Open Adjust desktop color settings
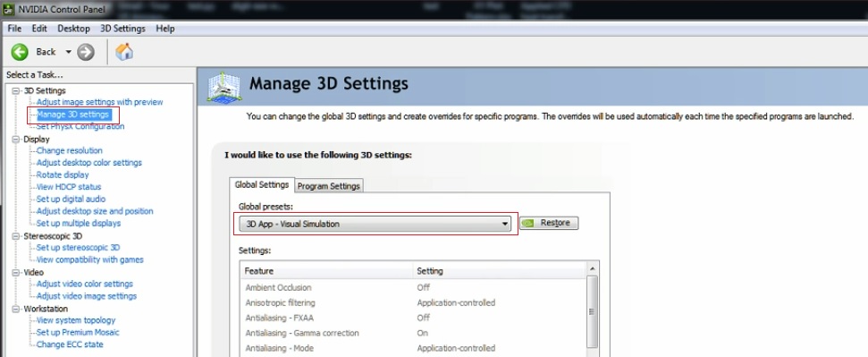Image resolution: width=868 pixels, height=357 pixels. pos(89,163)
